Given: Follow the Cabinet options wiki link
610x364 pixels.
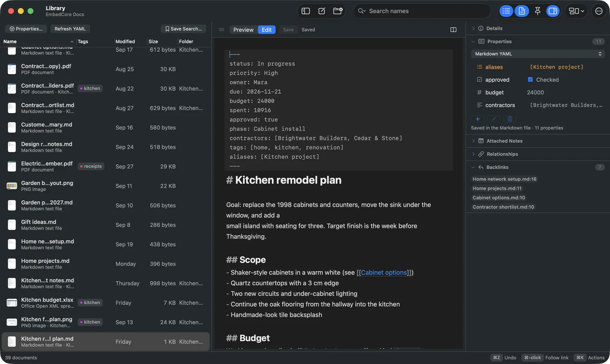Looking at the screenshot, I should (384, 273).
